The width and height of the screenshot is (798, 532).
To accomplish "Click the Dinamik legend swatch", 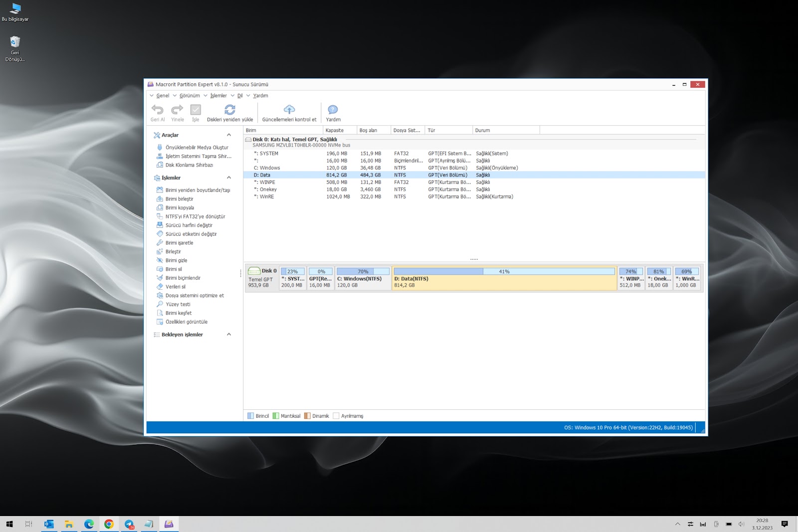I will pos(307,416).
